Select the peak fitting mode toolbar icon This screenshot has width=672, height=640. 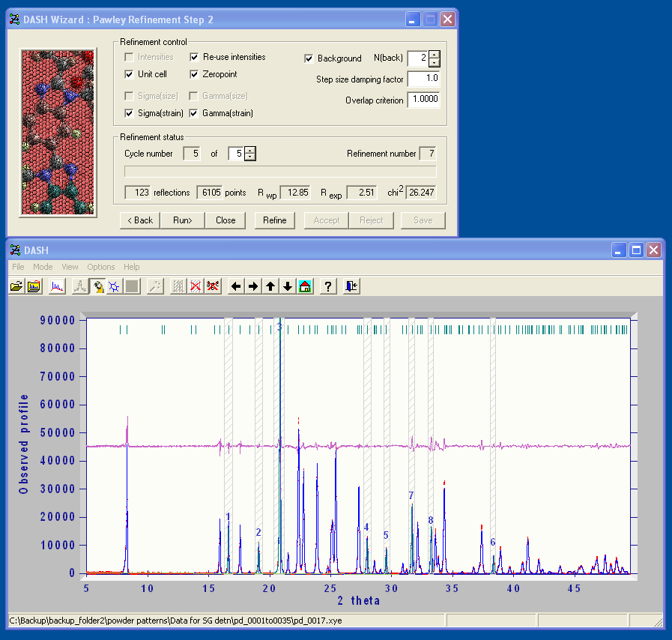[x=80, y=286]
